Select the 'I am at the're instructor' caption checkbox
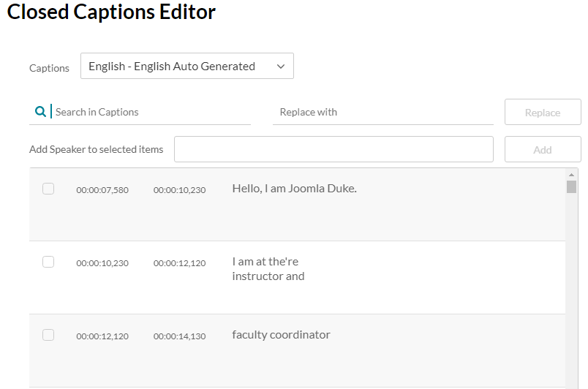Viewport: 588px width, 389px height. point(48,262)
